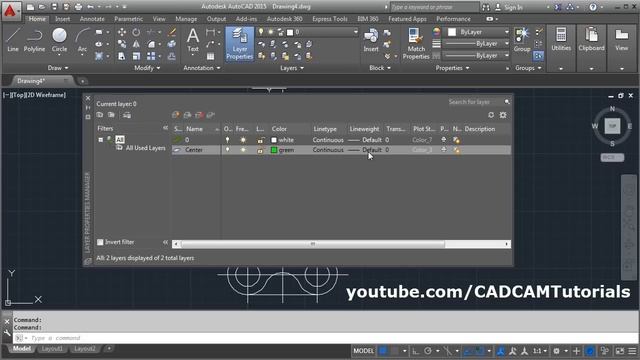
Task: Toggle Lock for Center layer
Action: click(260, 150)
